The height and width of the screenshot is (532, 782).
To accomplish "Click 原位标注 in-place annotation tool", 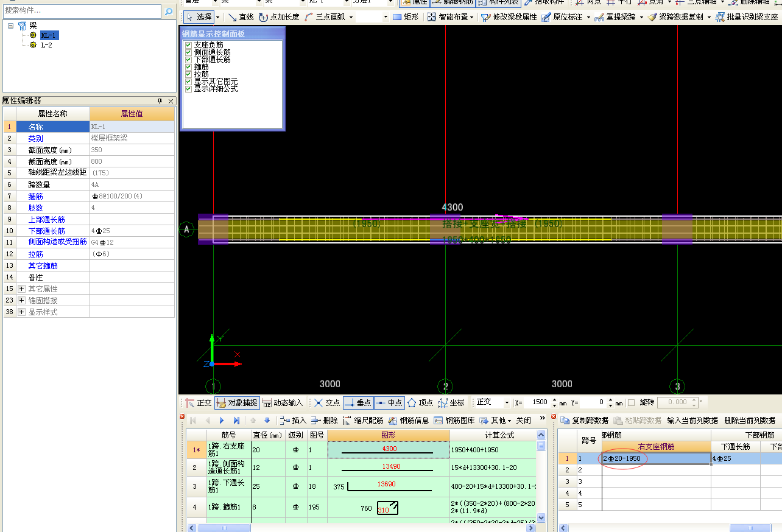I will pos(563,17).
